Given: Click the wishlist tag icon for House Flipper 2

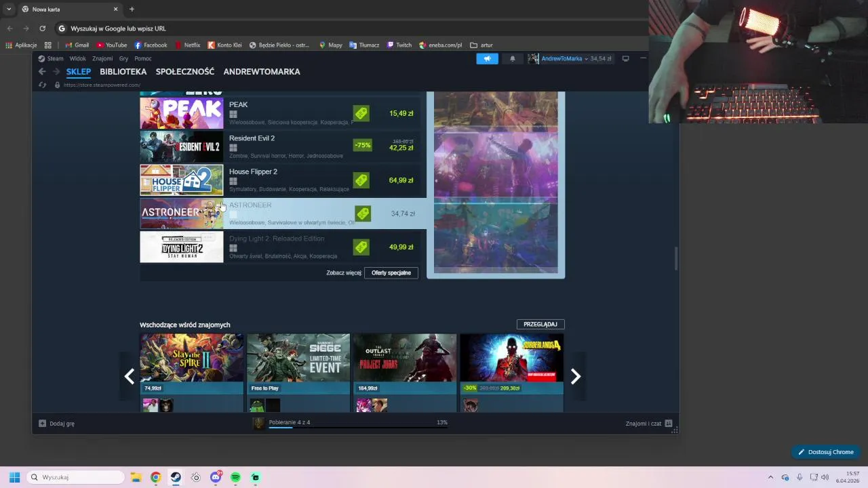Looking at the screenshot, I should tap(361, 180).
